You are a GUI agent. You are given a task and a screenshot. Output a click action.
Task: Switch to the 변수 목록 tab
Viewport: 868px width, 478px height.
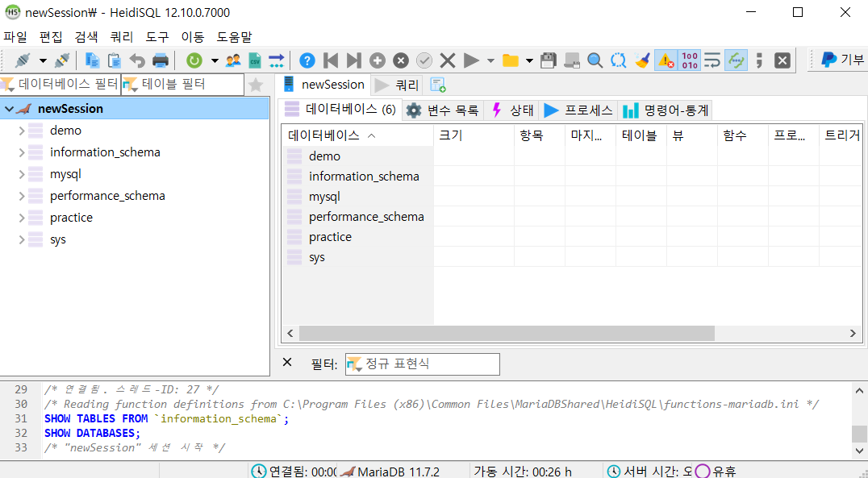click(443, 110)
